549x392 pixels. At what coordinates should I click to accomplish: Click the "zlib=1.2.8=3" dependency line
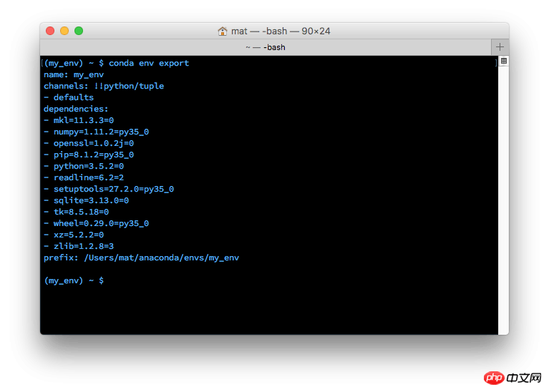[84, 246]
